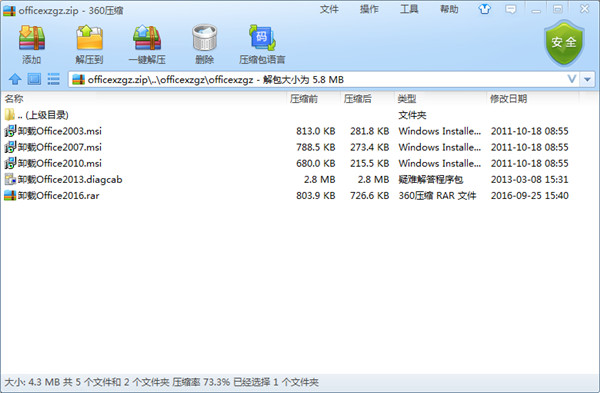The image size is (600, 393).
Task: Click the 788.5 KB size value
Action: tap(316, 147)
